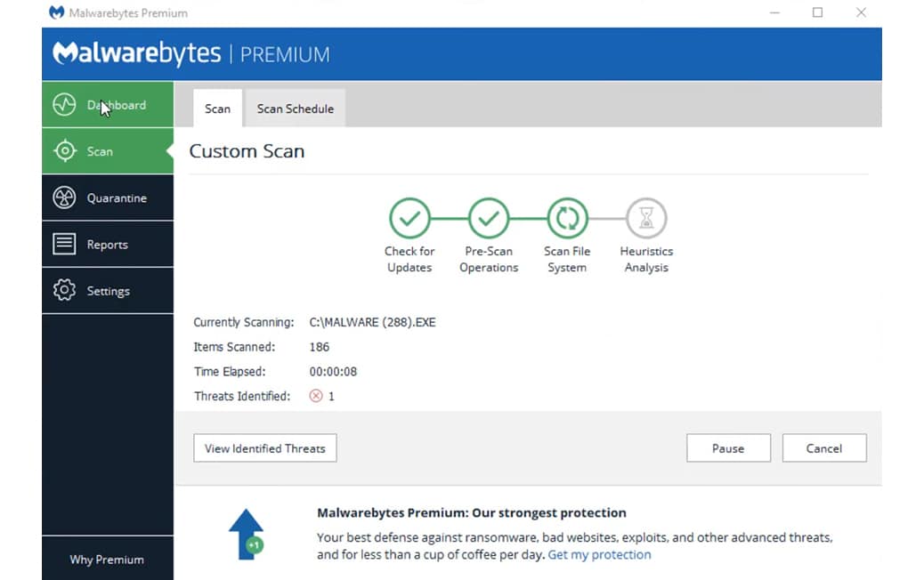Follow the Get my protection link

(599, 555)
